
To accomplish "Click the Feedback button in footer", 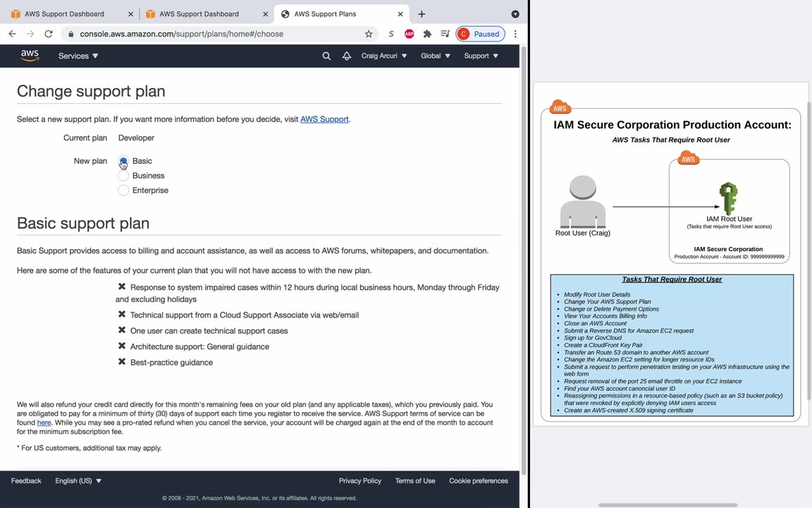I will 26,481.
